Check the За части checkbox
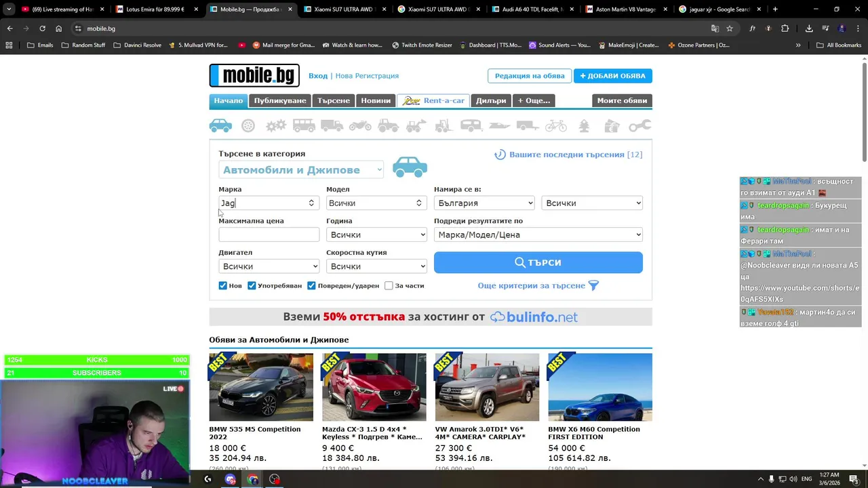Viewport: 868px width, 488px height. click(x=389, y=285)
